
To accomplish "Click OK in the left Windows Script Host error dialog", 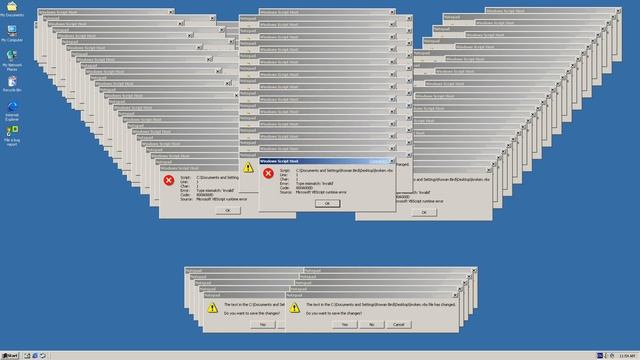I will tap(228, 210).
